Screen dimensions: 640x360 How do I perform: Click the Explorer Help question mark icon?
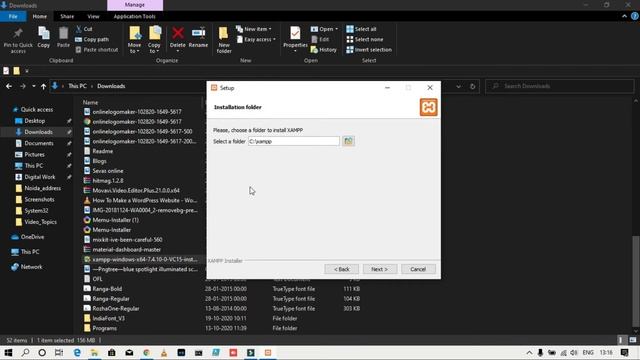634,16
